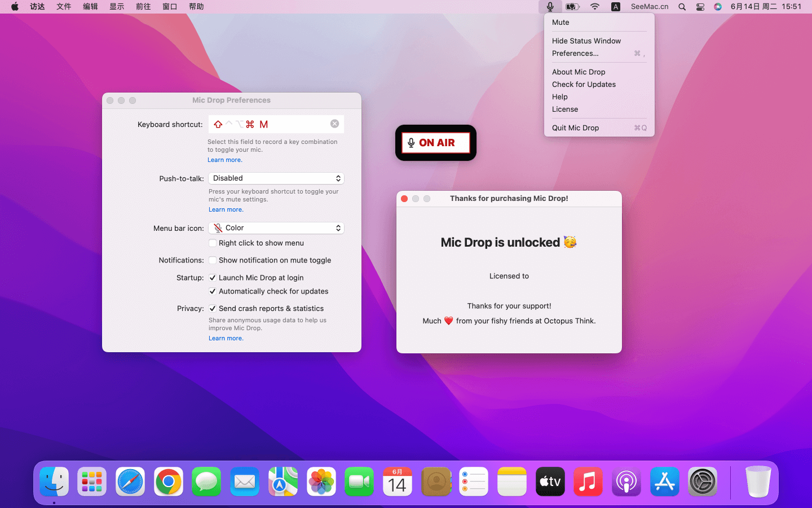Select License menu item
The width and height of the screenshot is (812, 508).
point(599,110)
